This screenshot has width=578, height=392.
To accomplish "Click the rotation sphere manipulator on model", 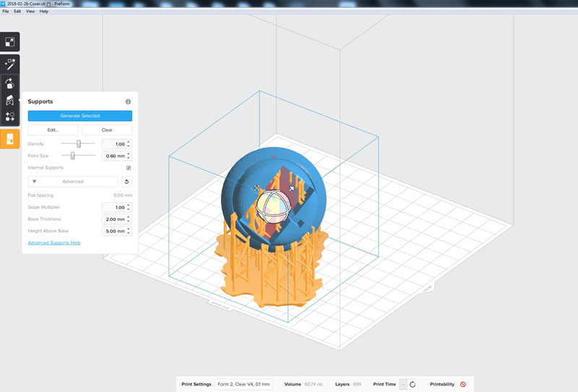I will click(x=274, y=206).
